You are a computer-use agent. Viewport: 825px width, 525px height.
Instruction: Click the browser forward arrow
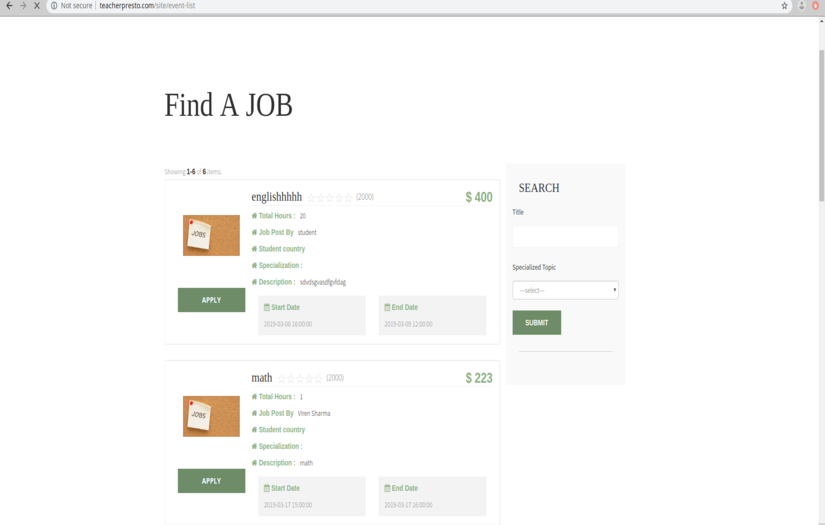[x=23, y=5]
